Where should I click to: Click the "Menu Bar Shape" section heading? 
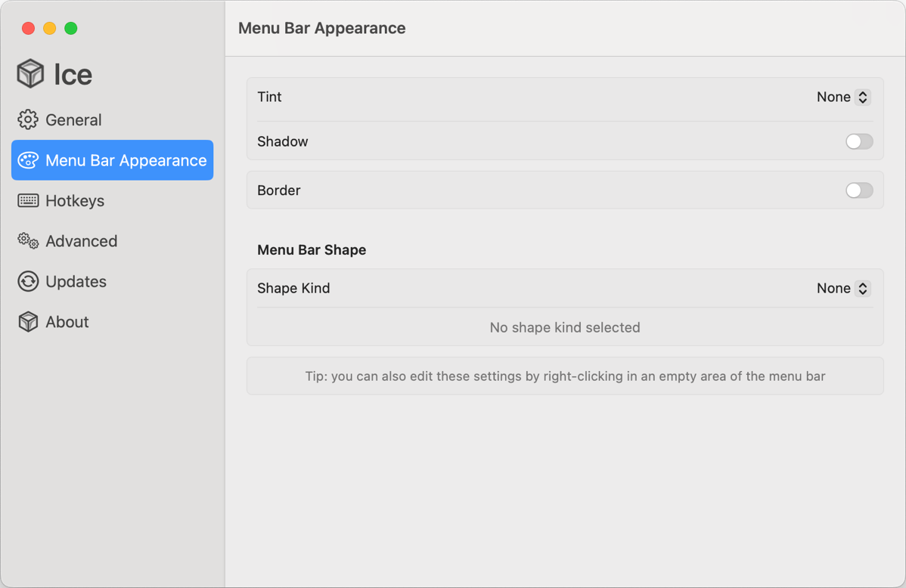pyautogui.click(x=312, y=250)
